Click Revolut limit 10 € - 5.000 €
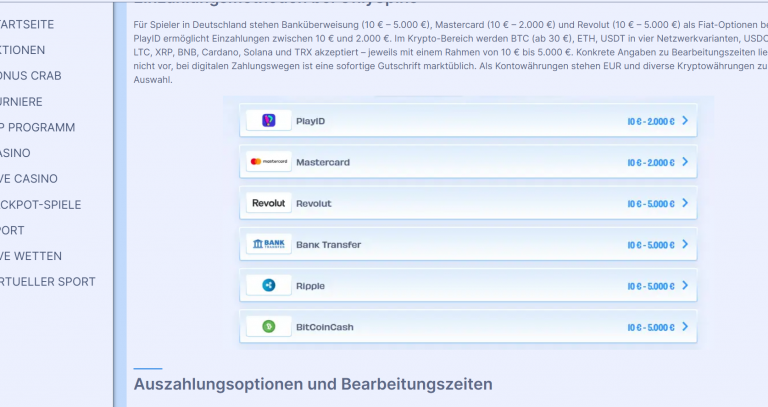This screenshot has width=768, height=407. coord(651,204)
